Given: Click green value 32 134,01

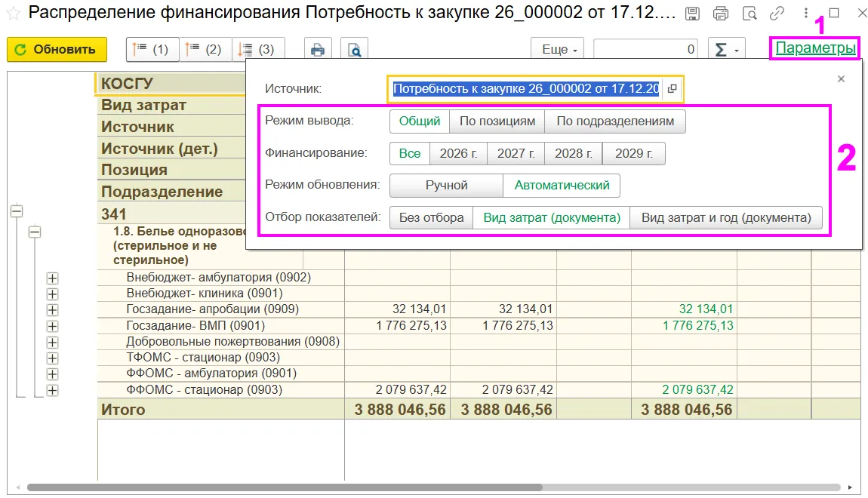Looking at the screenshot, I should [x=706, y=309].
